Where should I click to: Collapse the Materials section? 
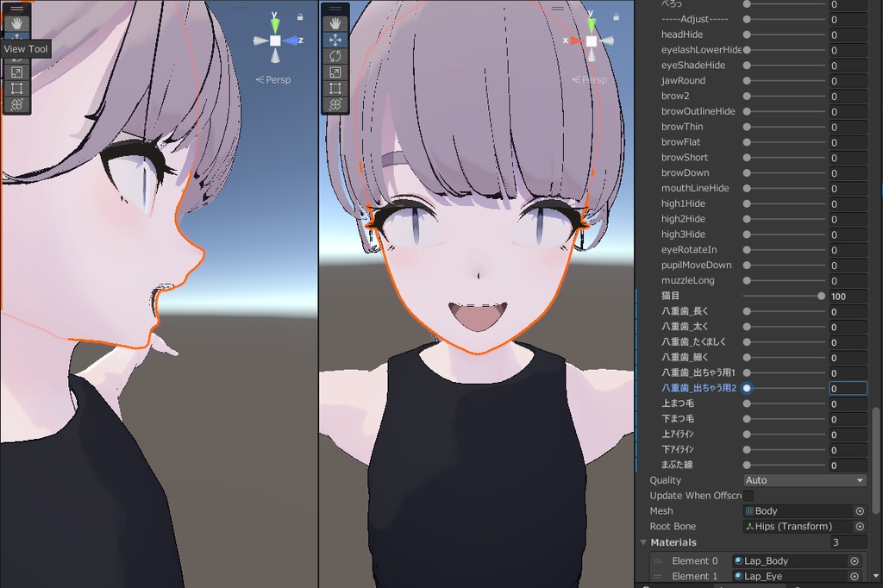643,542
